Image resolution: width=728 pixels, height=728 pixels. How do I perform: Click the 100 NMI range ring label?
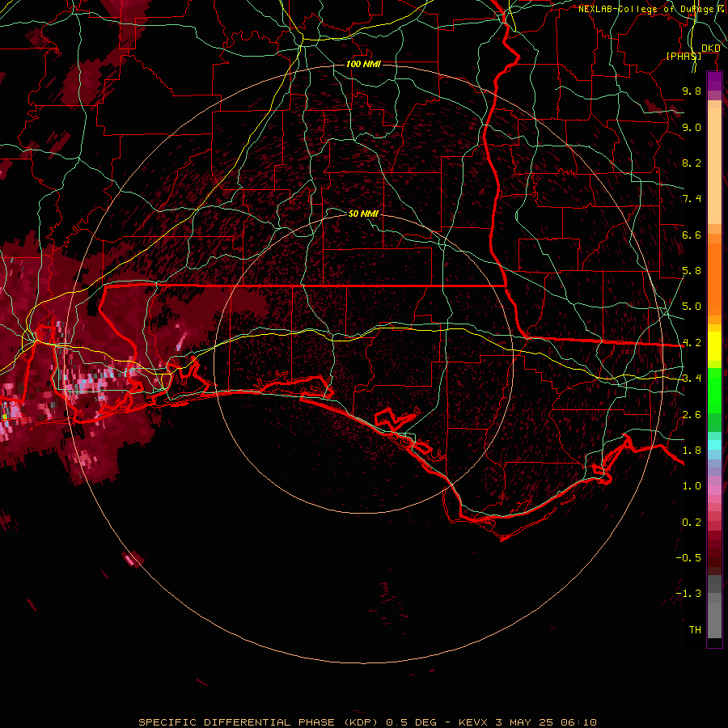click(x=363, y=64)
